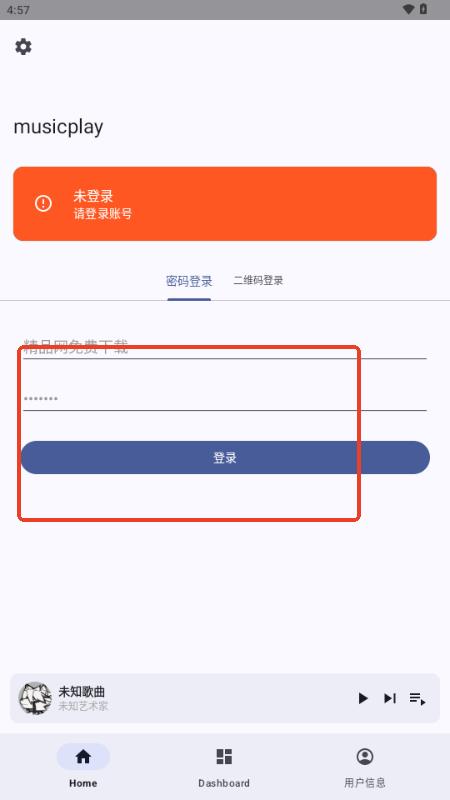The height and width of the screenshot is (800, 450).
Task: Switch to the 二维码登录 tab
Action: click(x=258, y=280)
